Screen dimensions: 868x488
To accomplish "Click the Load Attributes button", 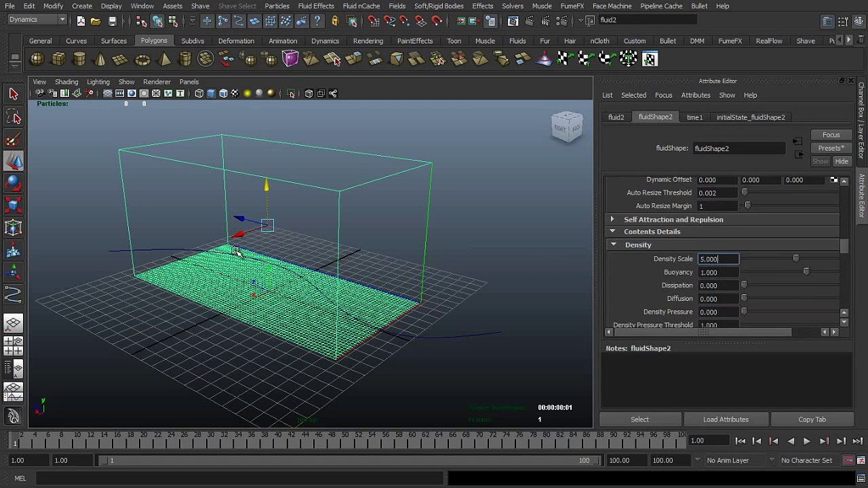I will 726,420.
